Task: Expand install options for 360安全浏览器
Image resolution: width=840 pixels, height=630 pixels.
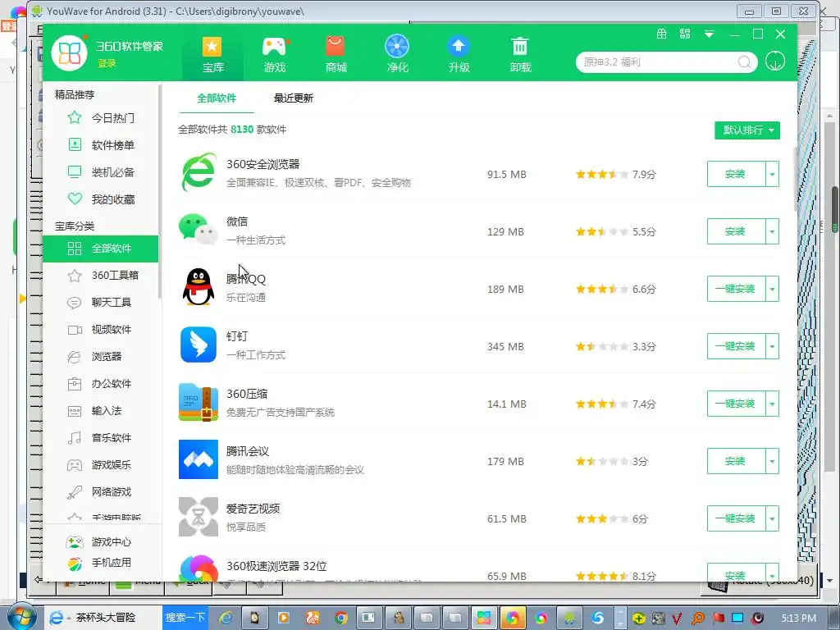Action: click(772, 174)
